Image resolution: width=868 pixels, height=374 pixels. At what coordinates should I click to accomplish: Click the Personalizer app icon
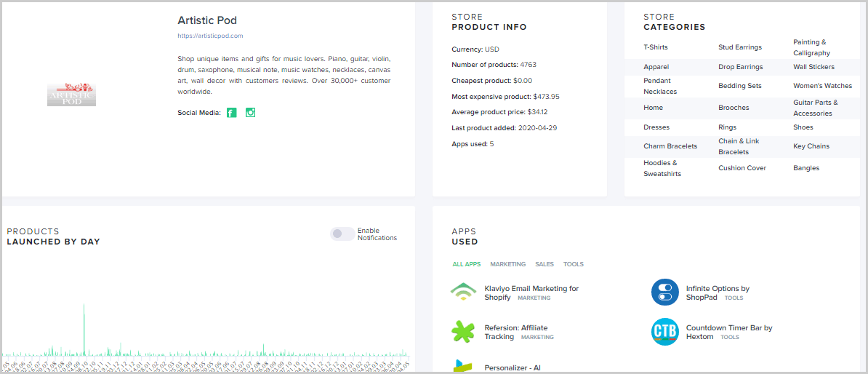[x=463, y=366]
